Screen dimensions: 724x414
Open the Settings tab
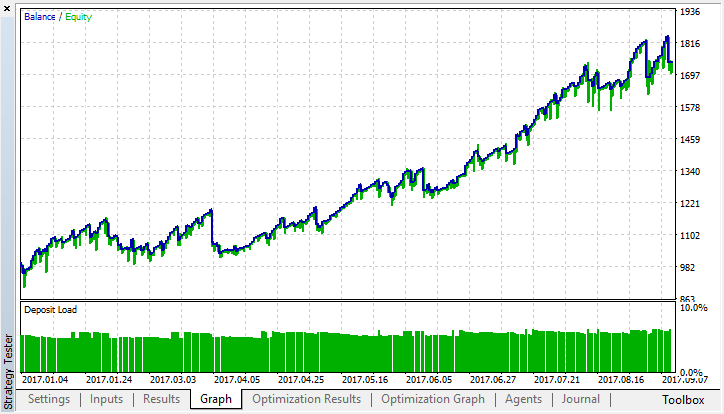49,399
